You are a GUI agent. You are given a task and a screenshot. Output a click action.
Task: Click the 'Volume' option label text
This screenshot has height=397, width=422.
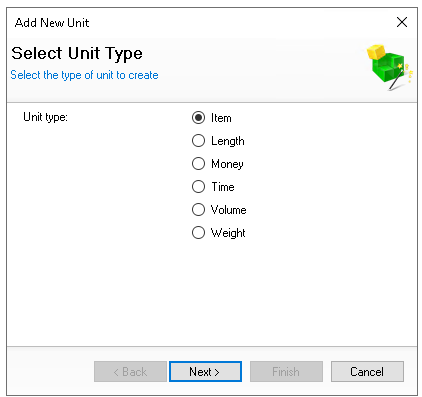(229, 210)
